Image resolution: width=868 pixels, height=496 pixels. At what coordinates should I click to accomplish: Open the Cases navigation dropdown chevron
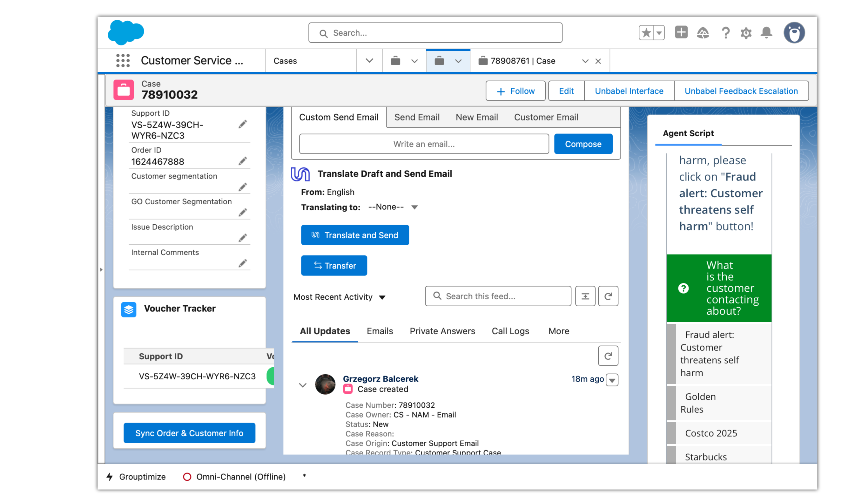[x=369, y=61]
